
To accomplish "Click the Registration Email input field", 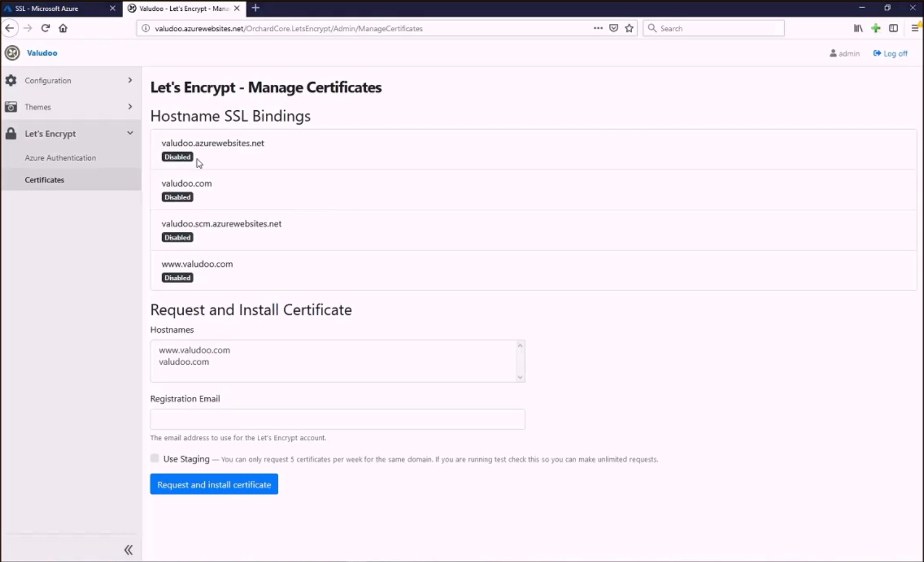I will pyautogui.click(x=338, y=419).
